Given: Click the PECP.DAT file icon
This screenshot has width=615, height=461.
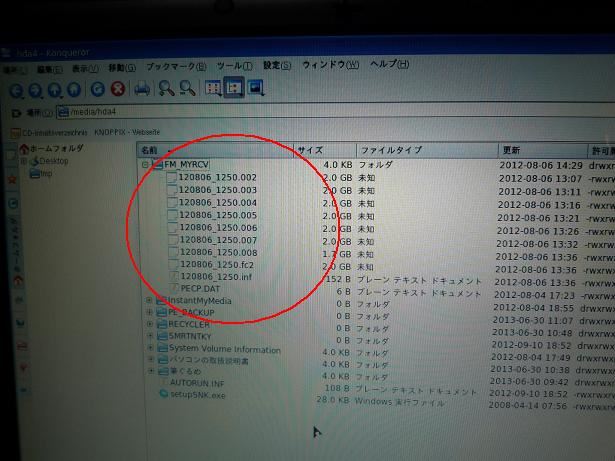Looking at the screenshot, I should coord(175,288).
